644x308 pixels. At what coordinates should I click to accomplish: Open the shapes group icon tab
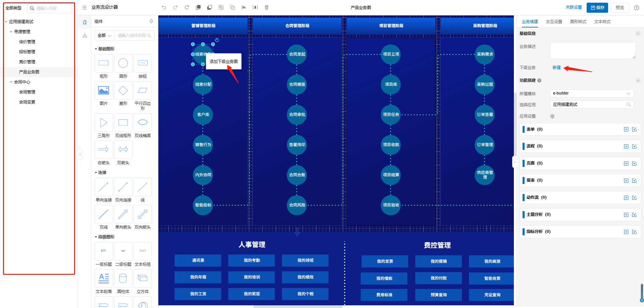point(85,36)
